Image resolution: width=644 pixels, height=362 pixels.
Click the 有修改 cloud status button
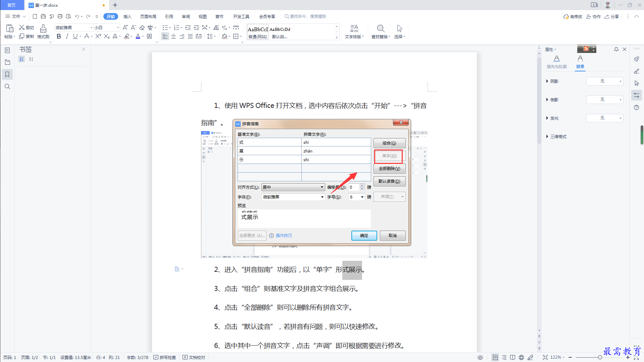pyautogui.click(x=573, y=16)
